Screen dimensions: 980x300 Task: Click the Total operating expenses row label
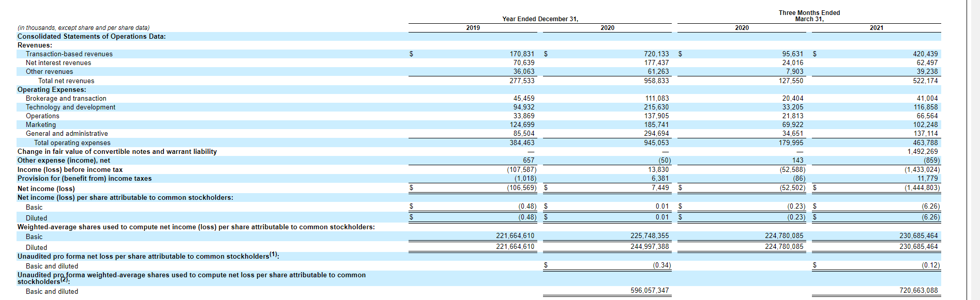72,143
